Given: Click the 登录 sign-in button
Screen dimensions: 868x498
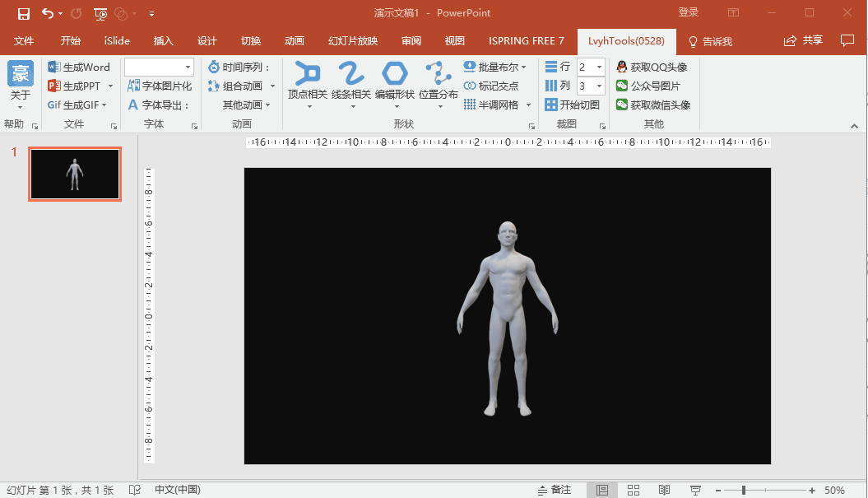Looking at the screenshot, I should coord(689,12).
